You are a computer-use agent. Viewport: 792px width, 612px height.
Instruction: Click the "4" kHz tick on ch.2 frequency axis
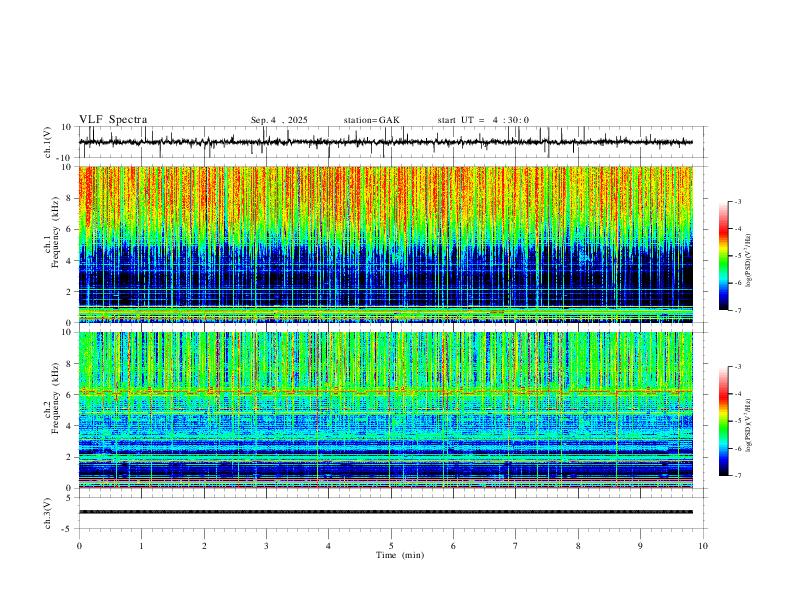click(x=70, y=426)
